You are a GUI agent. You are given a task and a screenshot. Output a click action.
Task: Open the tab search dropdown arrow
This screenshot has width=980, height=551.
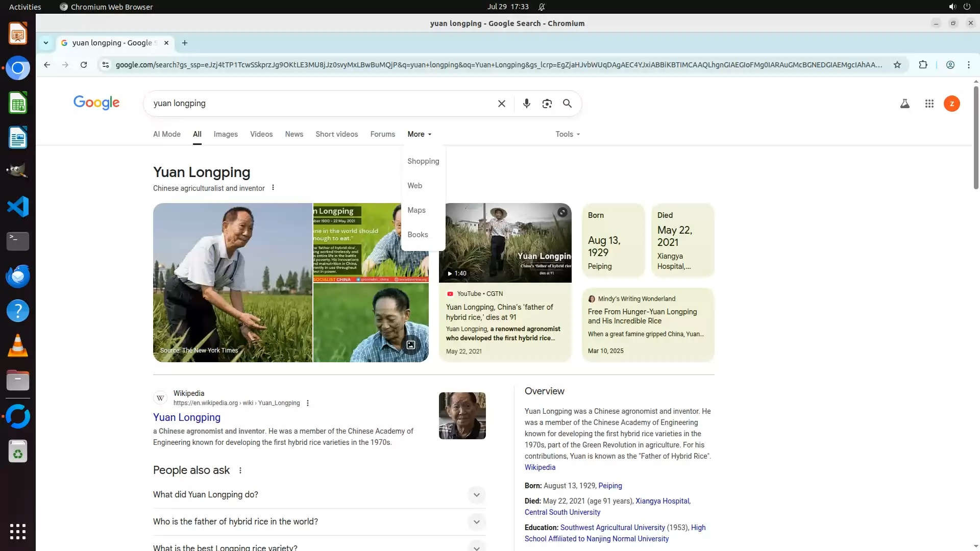click(46, 43)
